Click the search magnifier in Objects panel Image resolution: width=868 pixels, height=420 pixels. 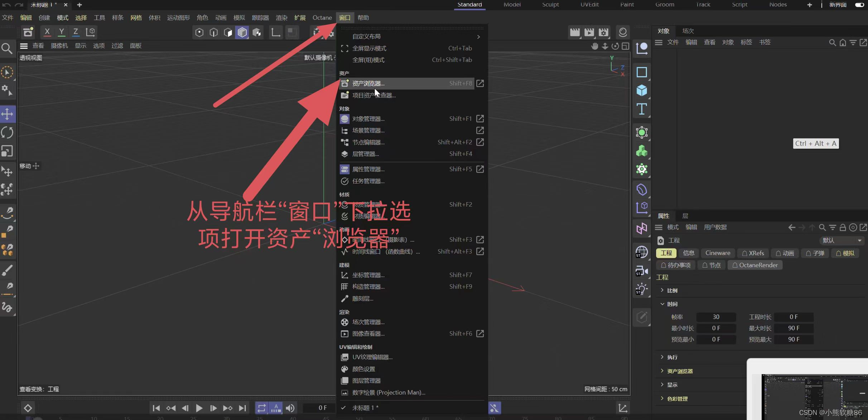click(832, 42)
